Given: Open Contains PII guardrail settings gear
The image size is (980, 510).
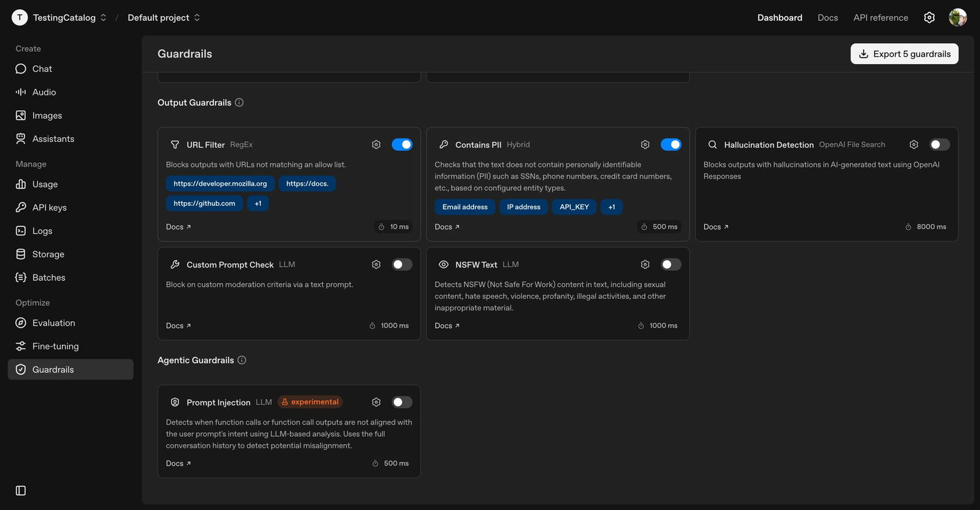Looking at the screenshot, I should 645,144.
